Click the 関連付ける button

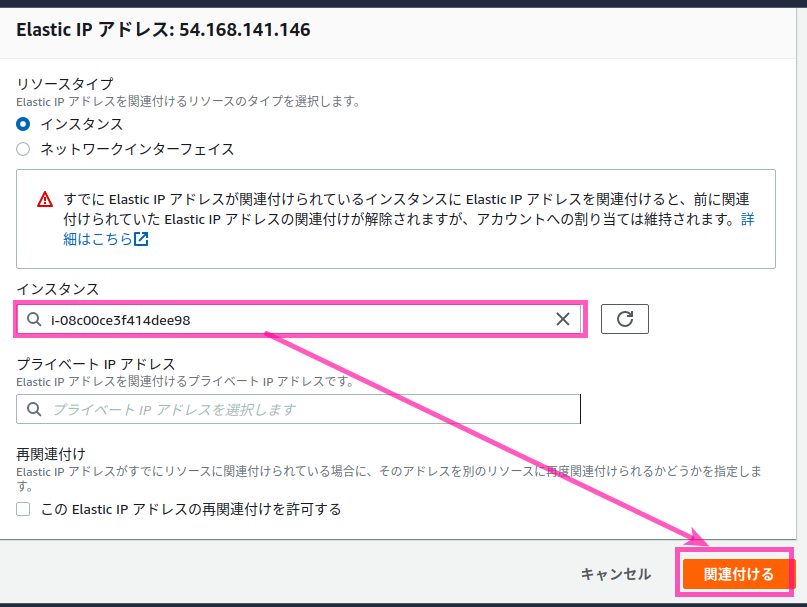coord(739,574)
